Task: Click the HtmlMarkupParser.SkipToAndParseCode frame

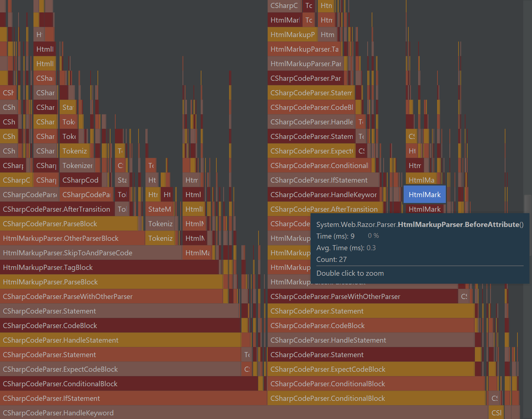Action: point(67,253)
